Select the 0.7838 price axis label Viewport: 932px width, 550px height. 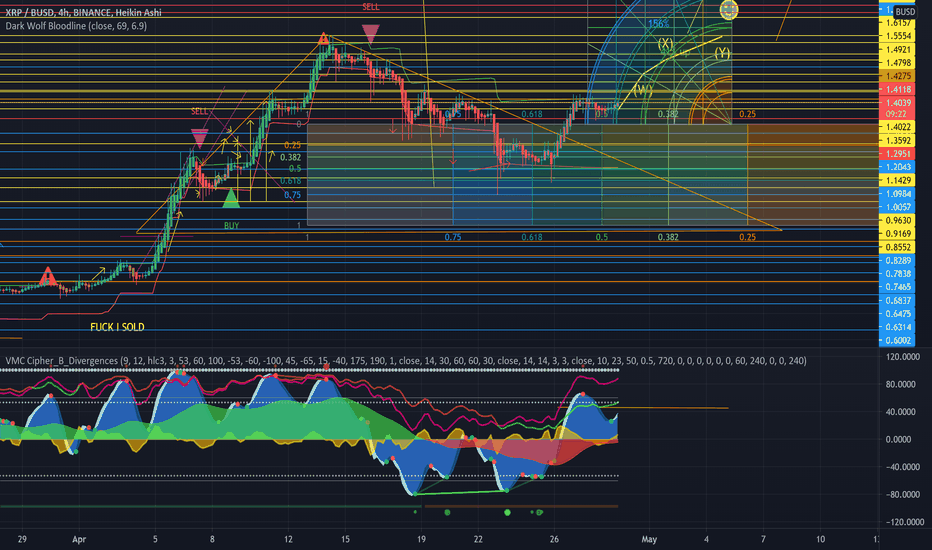[x=898, y=274]
